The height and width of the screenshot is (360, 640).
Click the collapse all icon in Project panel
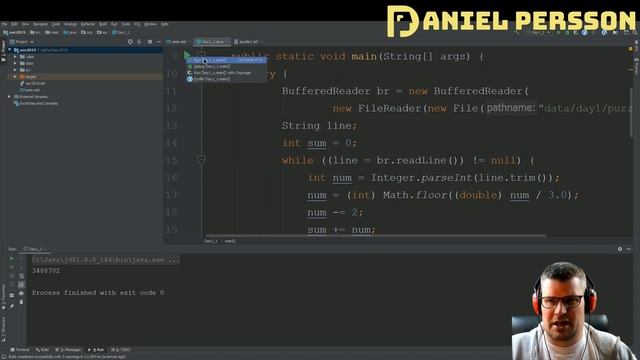click(140, 42)
